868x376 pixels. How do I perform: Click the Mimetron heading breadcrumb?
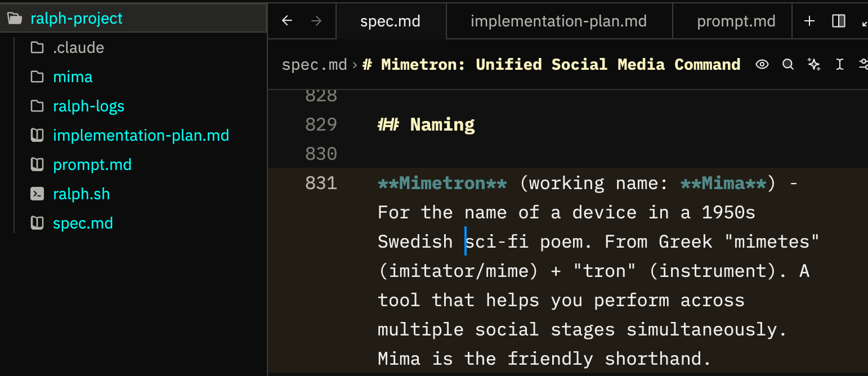click(x=552, y=65)
